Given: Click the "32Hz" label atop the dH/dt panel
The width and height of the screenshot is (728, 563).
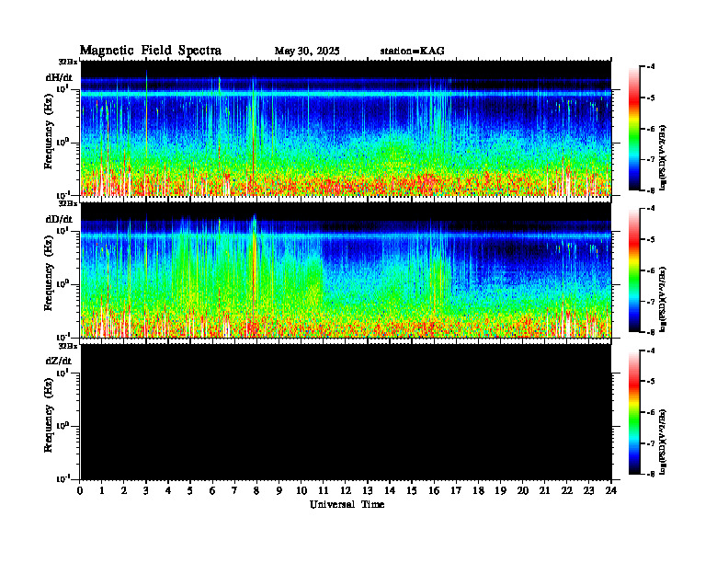Looking at the screenshot, I should click(x=68, y=62).
